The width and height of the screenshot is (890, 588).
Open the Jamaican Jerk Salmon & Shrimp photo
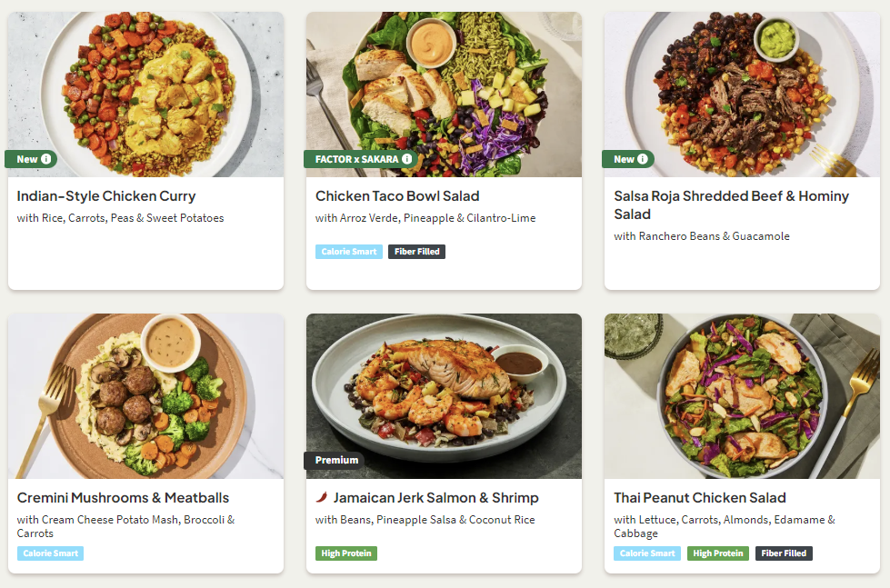point(444,386)
